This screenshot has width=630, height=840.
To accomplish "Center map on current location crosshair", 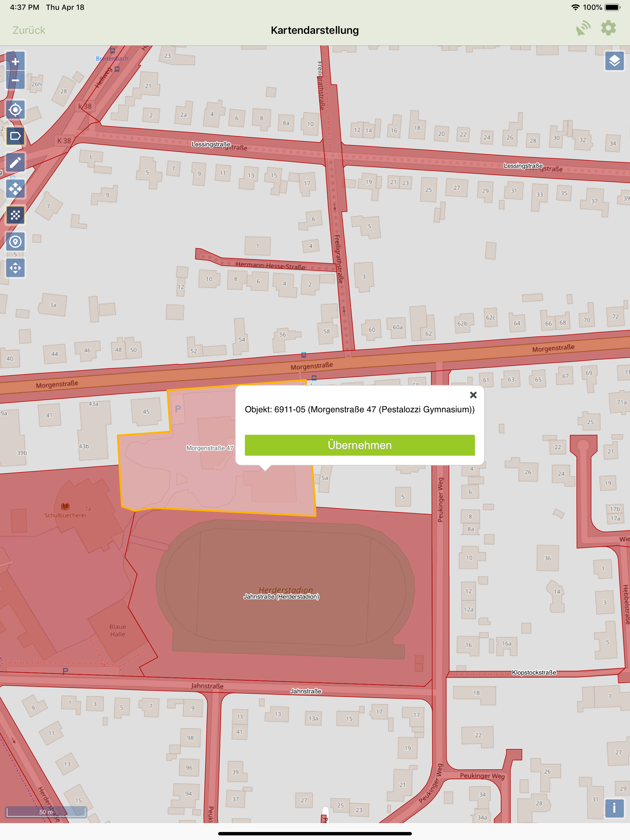I will point(15,110).
